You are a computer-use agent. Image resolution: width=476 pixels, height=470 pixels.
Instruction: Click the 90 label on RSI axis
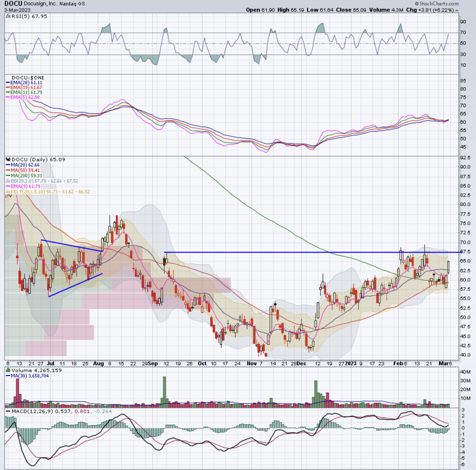[463, 22]
